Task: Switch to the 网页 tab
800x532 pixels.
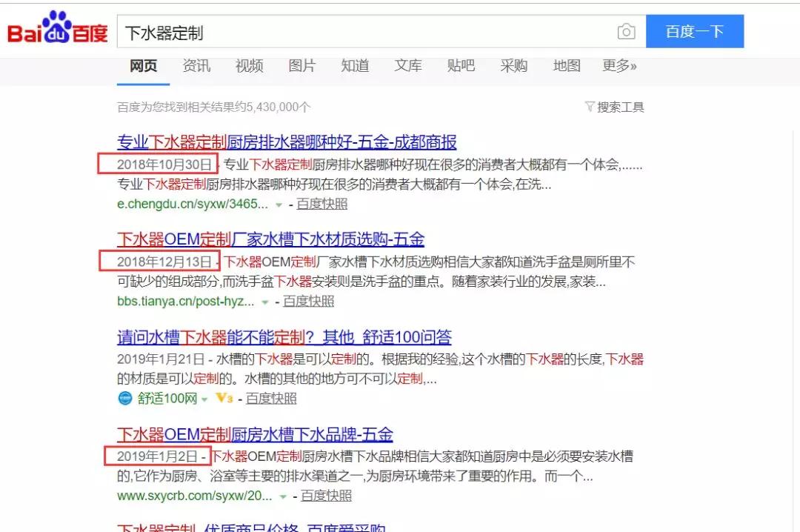Action: (x=144, y=66)
